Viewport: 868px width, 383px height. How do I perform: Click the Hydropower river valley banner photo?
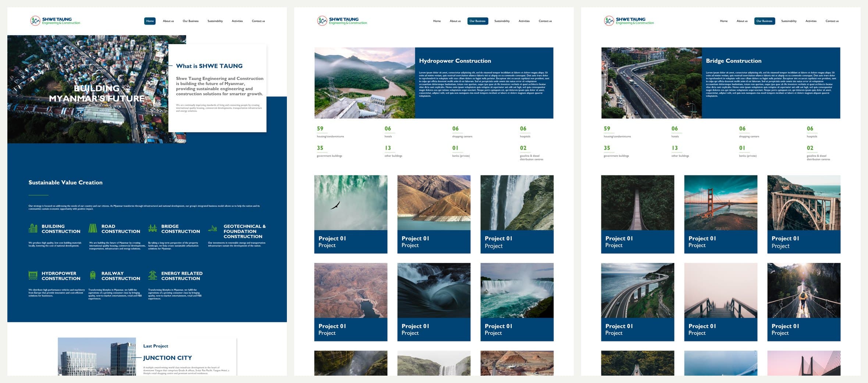click(365, 83)
